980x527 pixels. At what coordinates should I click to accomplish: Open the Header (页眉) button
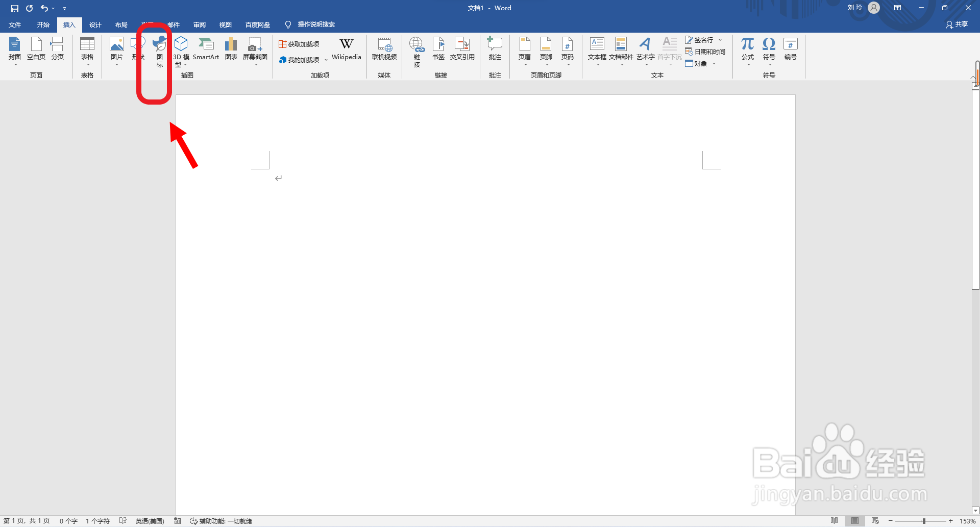pos(525,50)
